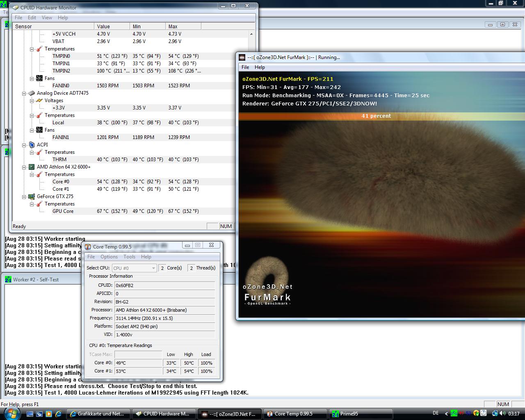Launch media player from quick launch

point(48,414)
